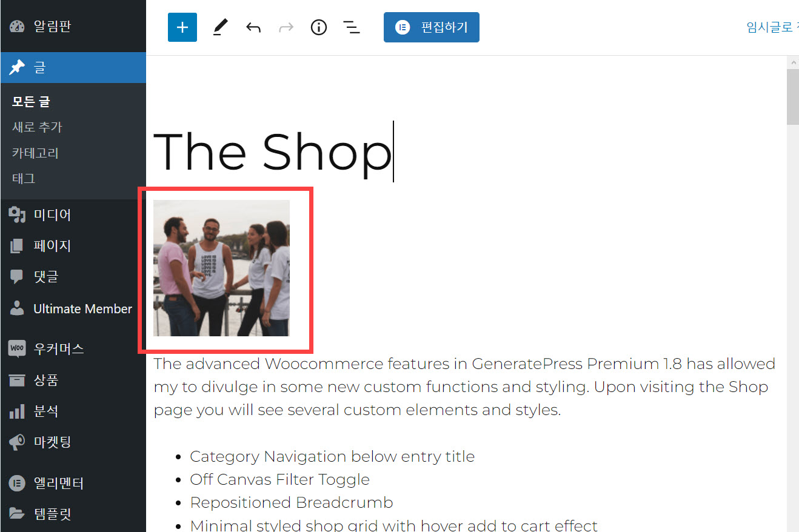Open the 알림판 dashboard menu
The image size is (799, 532).
coord(73,27)
